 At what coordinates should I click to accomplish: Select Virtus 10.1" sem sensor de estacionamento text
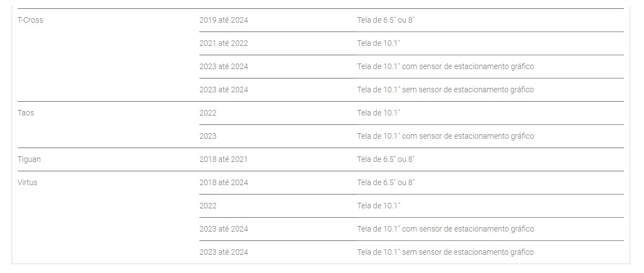pos(445,252)
